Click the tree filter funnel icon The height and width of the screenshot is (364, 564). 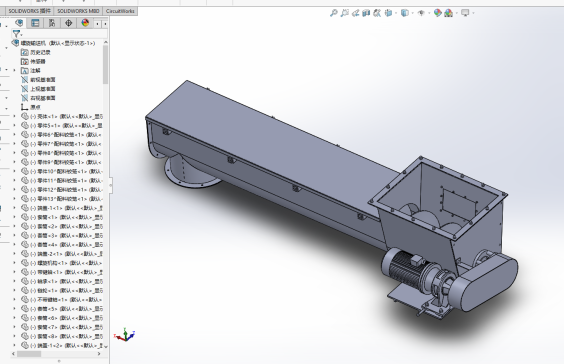[17, 34]
